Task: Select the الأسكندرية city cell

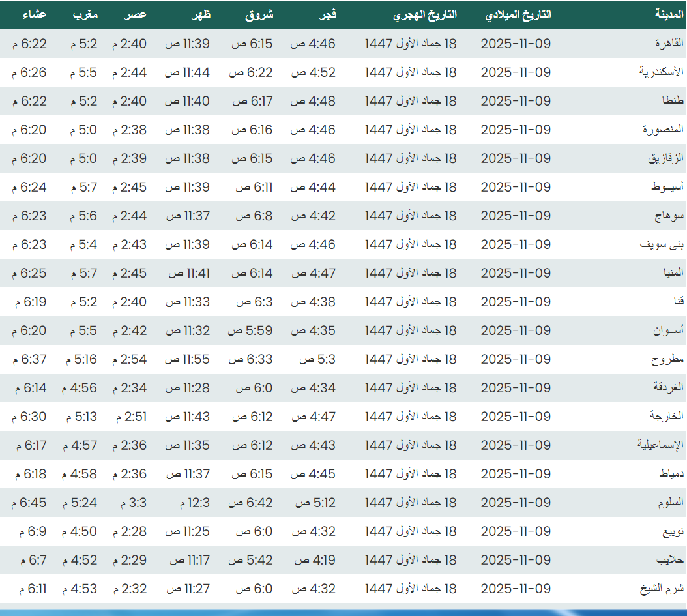Action: coord(661,72)
